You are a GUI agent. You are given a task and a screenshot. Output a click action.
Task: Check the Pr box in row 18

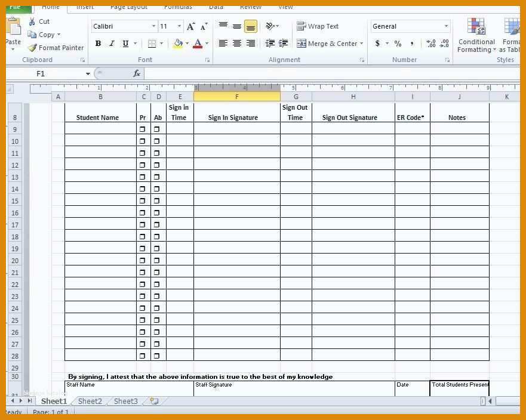143,237
